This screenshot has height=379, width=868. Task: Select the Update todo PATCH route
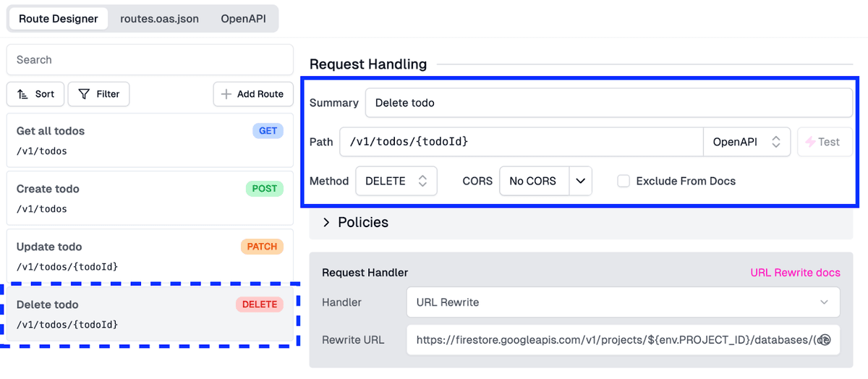150,256
